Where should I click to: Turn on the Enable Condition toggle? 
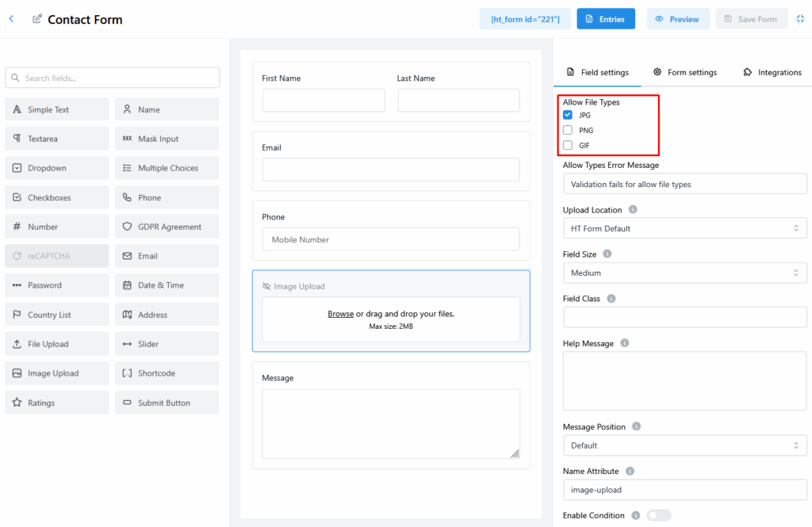tap(658, 515)
